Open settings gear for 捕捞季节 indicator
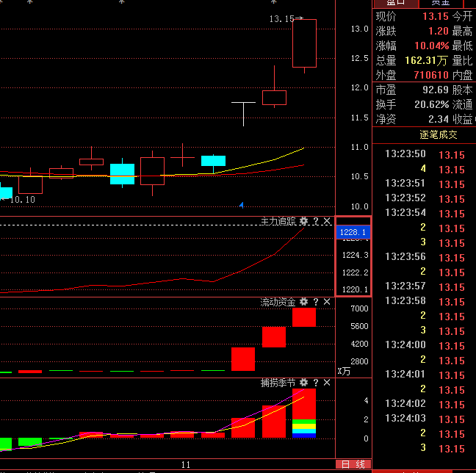476x473 pixels. (x=303, y=383)
